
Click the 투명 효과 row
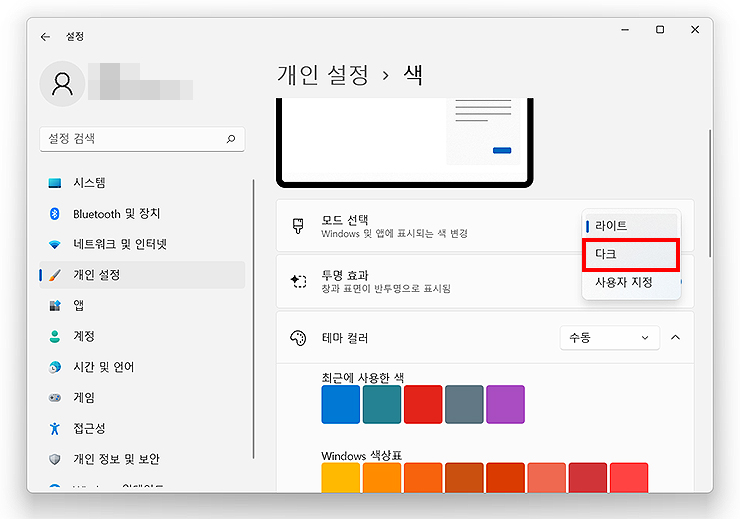(485, 282)
